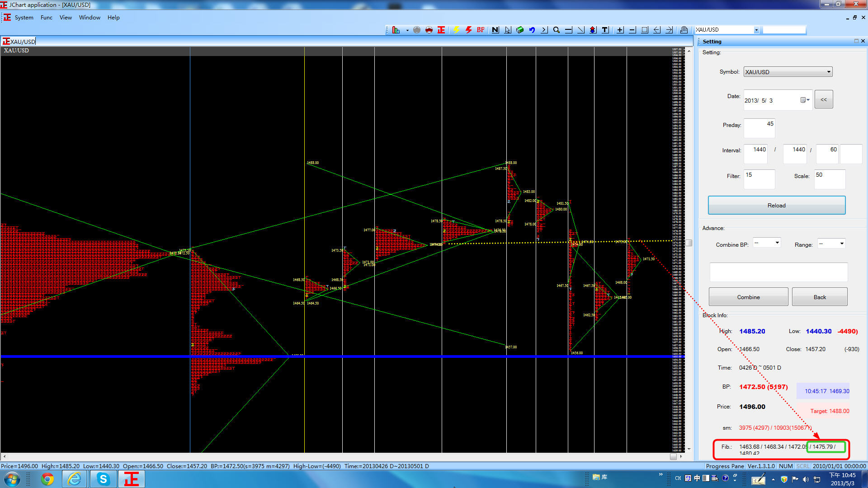This screenshot has height=488, width=868.
Task: Select the horizontal line tool
Action: coord(569,30)
